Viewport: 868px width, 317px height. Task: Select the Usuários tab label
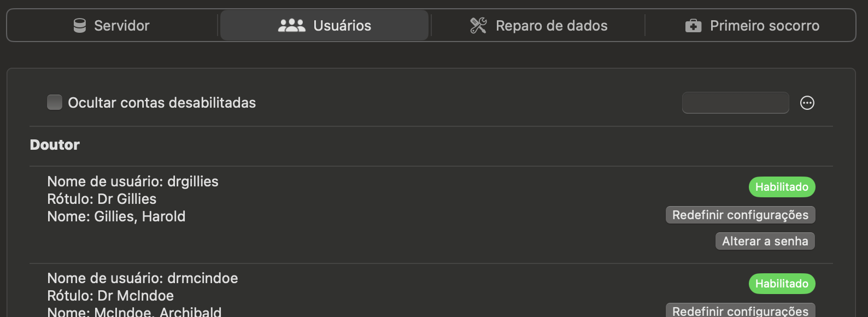tap(342, 26)
